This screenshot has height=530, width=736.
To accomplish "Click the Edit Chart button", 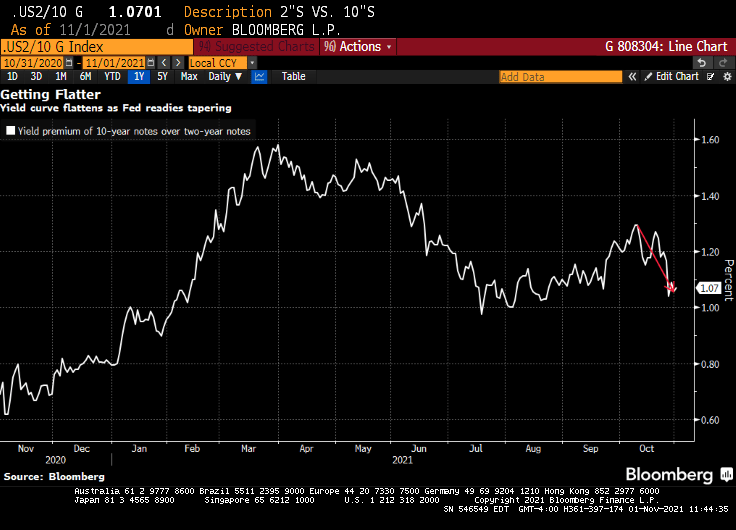I will point(672,76).
